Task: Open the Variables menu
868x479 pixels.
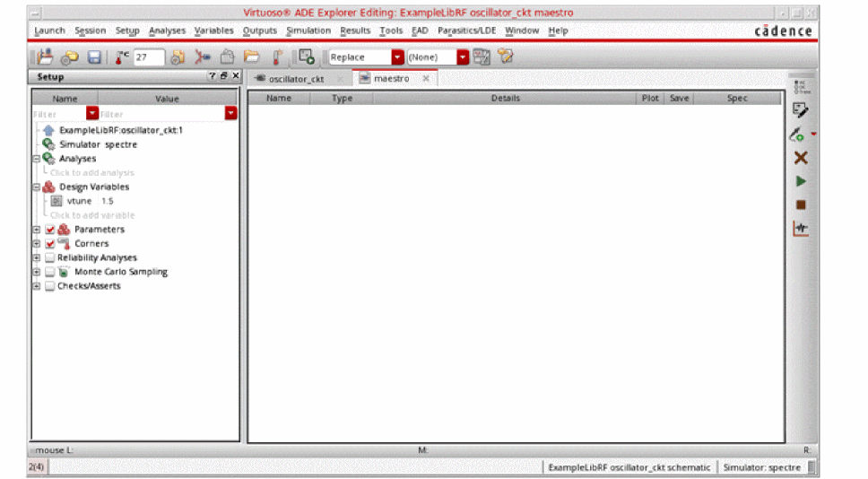Action: pyautogui.click(x=213, y=30)
